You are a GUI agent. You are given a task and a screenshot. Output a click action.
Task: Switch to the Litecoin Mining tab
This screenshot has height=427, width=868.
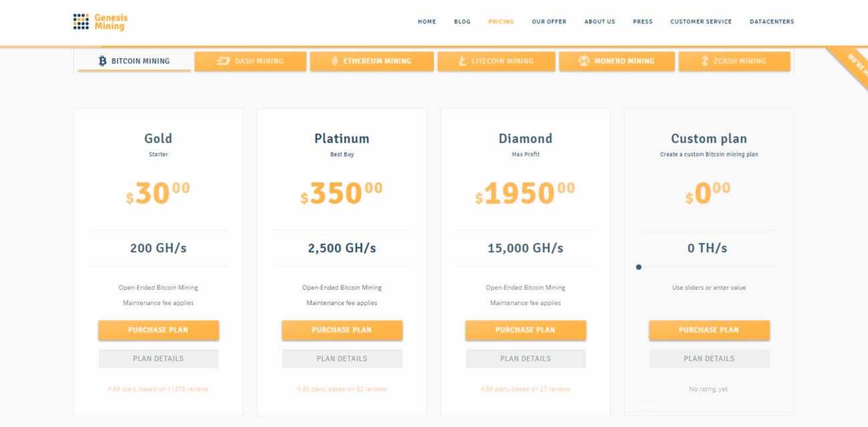coord(495,61)
